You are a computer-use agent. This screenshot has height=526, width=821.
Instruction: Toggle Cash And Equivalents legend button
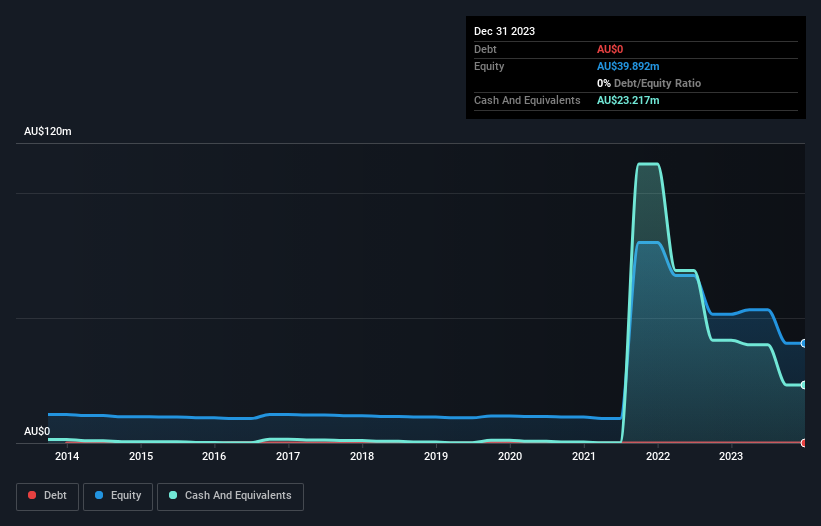(x=230, y=496)
